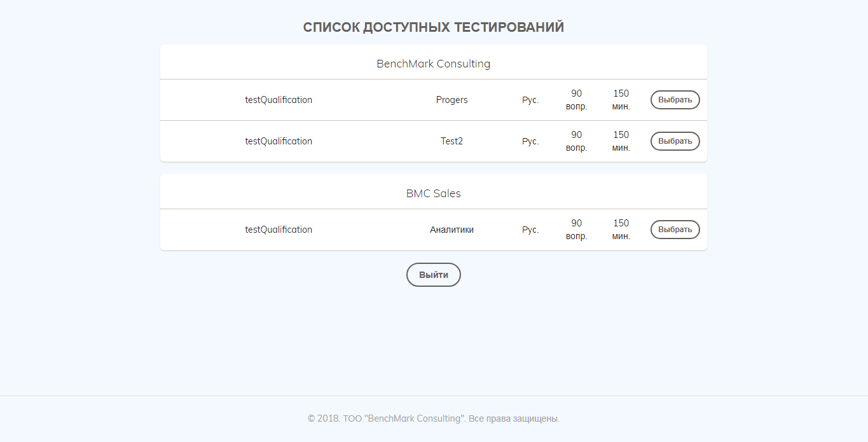
Task: Click Выбрать button in the Progers row
Action: click(x=675, y=100)
